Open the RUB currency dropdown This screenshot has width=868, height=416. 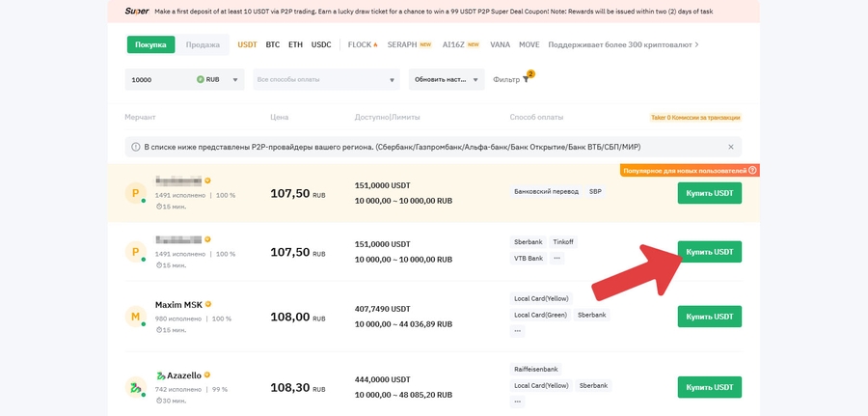(x=218, y=79)
